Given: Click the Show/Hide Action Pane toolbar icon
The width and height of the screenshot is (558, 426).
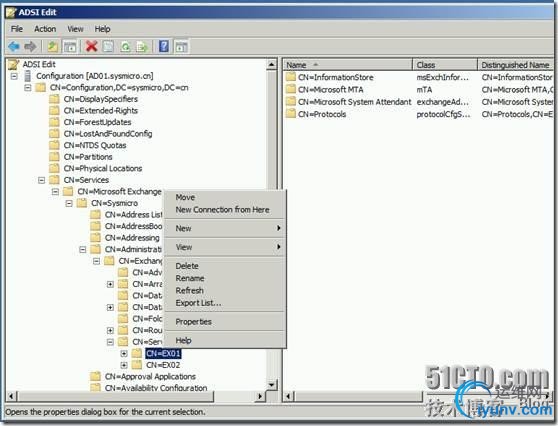Looking at the screenshot, I should 181,47.
